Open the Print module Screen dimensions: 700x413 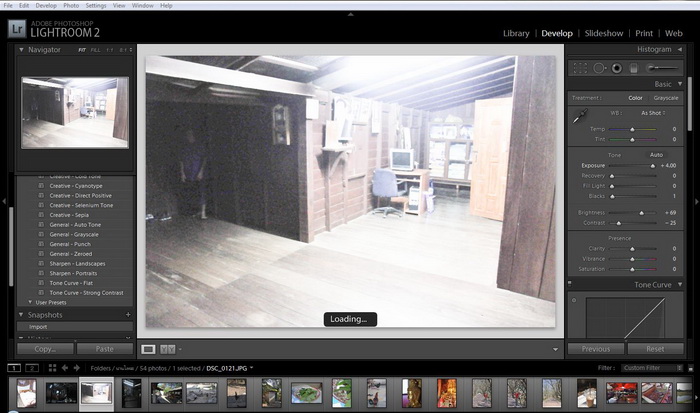(644, 33)
